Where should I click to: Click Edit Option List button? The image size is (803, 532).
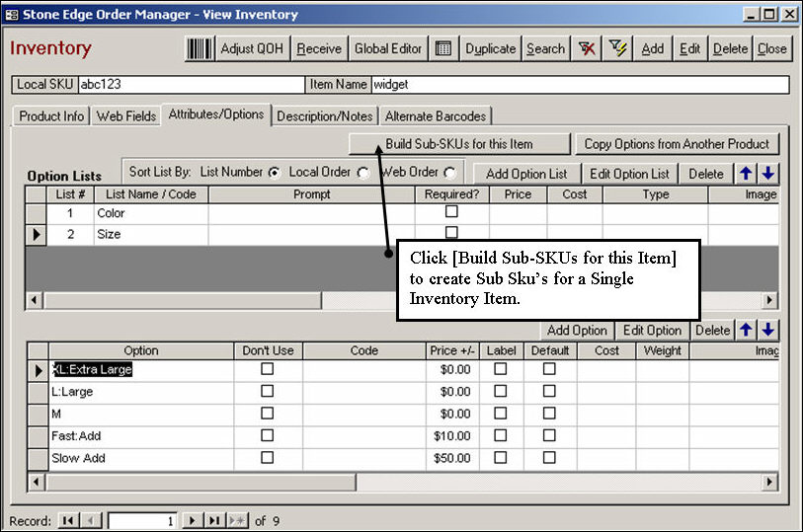tap(629, 174)
